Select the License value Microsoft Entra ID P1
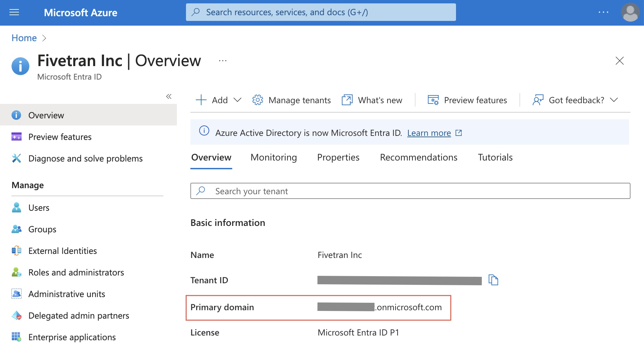This screenshot has height=350, width=644. click(x=358, y=332)
